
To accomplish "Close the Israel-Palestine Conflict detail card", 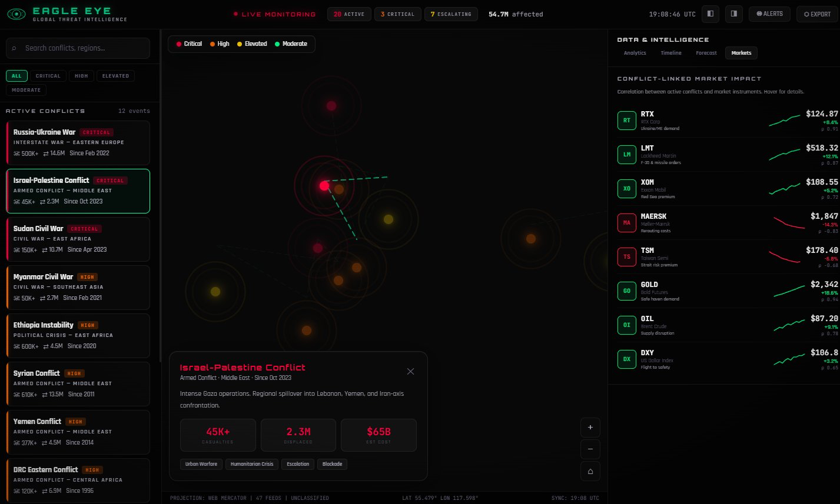I will [x=410, y=371].
